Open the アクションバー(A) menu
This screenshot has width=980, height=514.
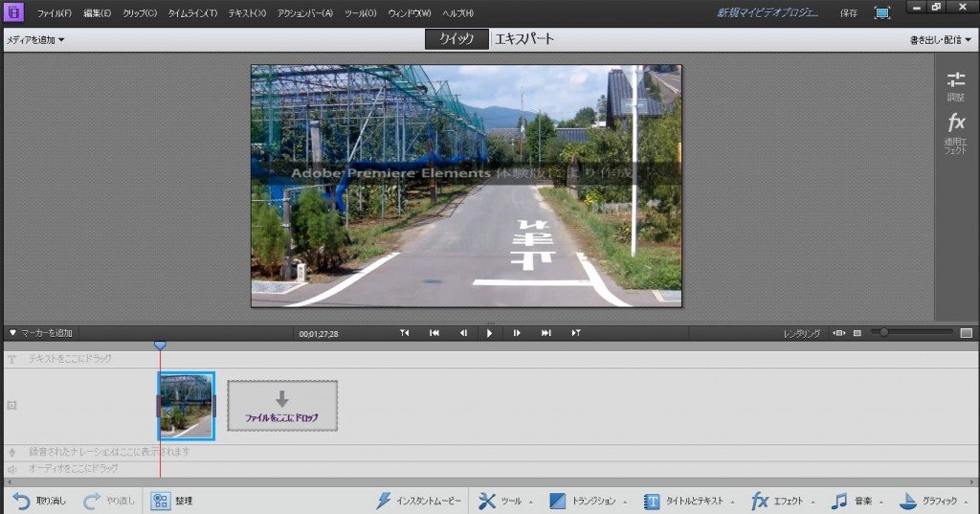[x=305, y=12]
